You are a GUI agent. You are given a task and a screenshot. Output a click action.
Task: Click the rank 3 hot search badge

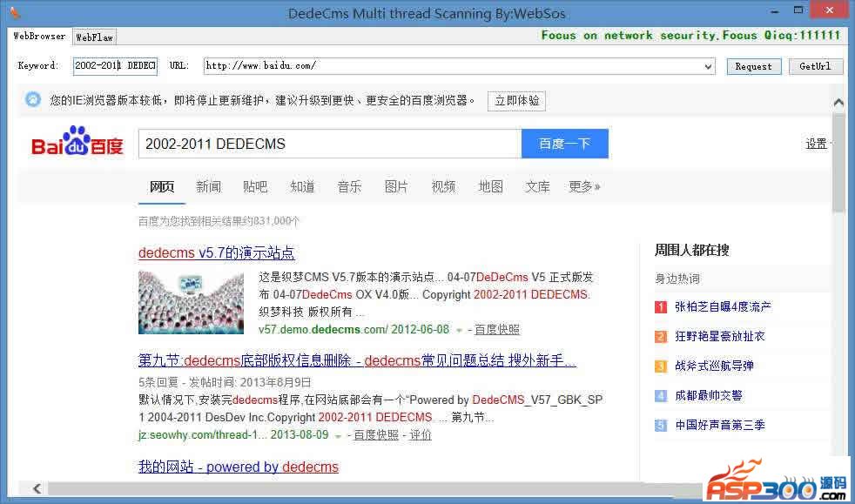[661, 366]
